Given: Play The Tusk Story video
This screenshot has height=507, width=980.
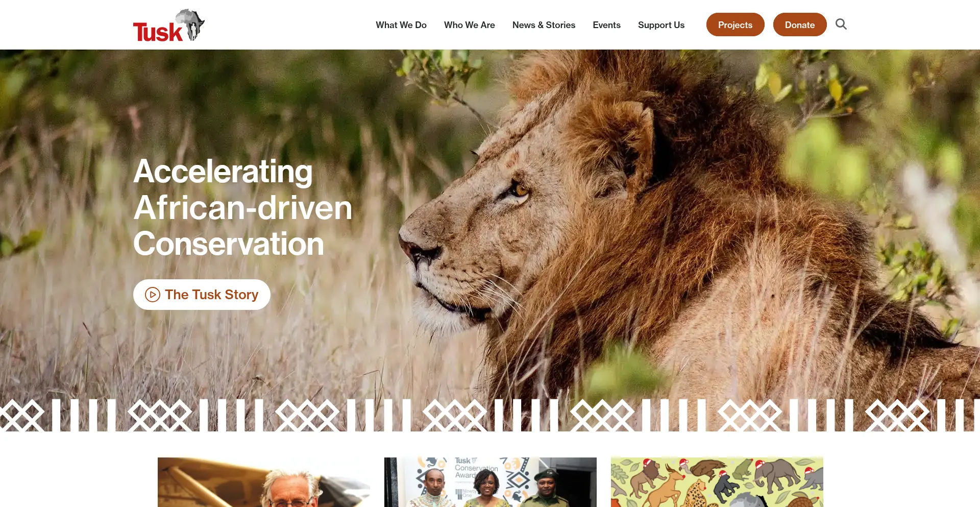Looking at the screenshot, I should (x=202, y=295).
